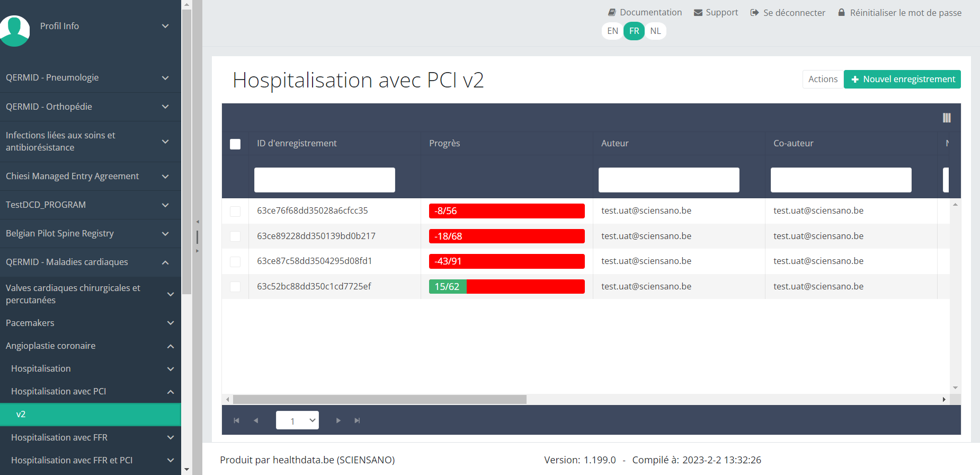
Task: Jump to last page of results
Action: [357, 420]
